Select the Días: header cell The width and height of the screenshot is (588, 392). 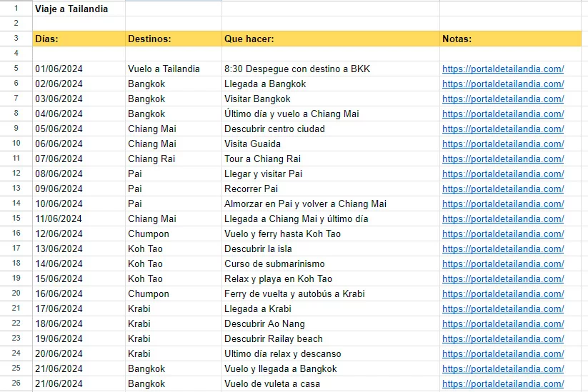tap(79, 39)
